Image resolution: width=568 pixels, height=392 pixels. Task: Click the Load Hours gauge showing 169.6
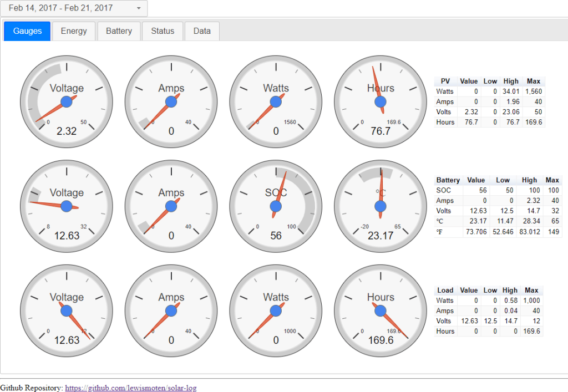pyautogui.click(x=381, y=311)
